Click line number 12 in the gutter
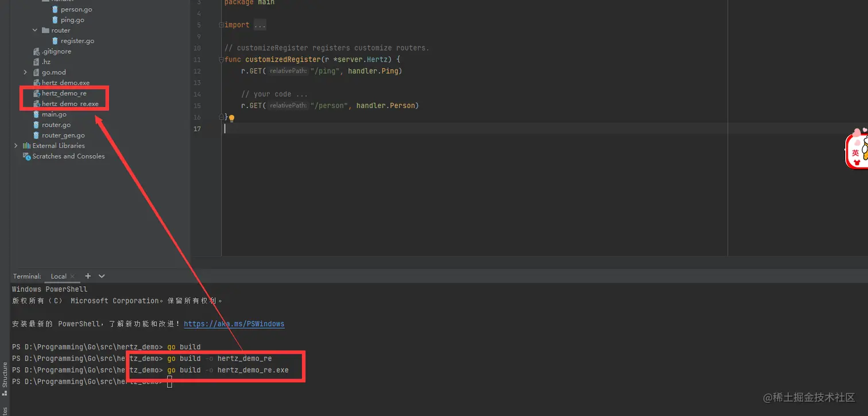The width and height of the screenshot is (868, 416). 197,71
